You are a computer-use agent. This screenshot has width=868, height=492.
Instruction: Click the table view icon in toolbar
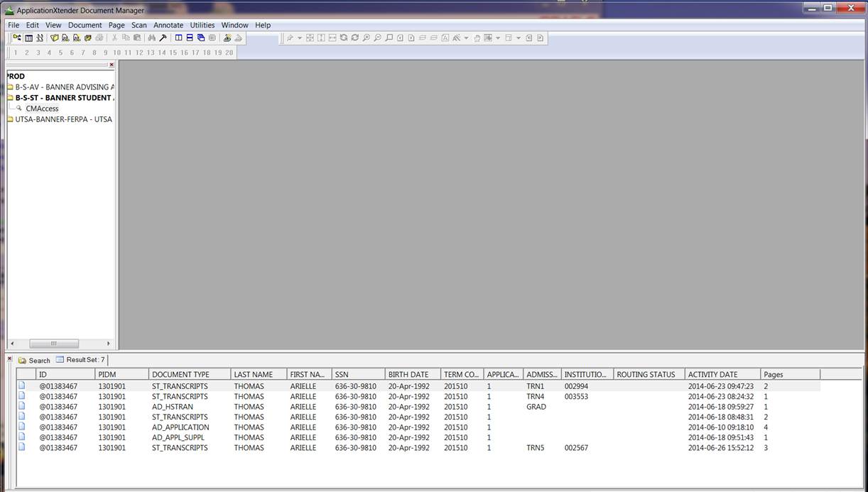[28, 38]
